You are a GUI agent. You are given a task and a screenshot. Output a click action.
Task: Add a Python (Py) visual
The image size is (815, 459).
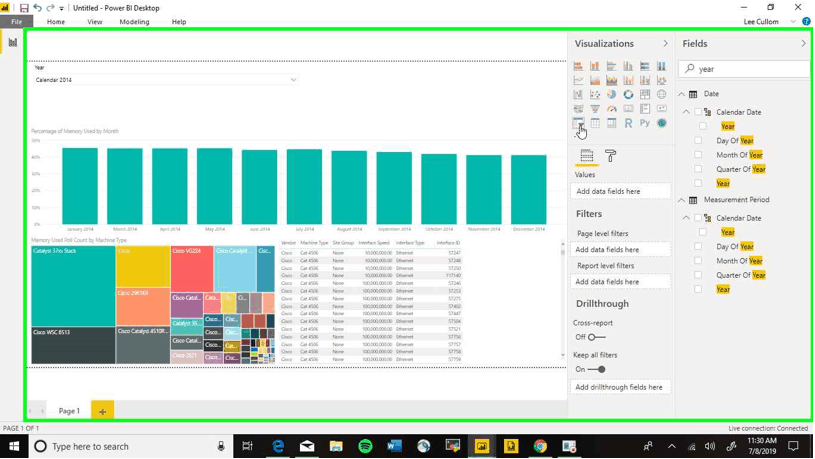645,123
